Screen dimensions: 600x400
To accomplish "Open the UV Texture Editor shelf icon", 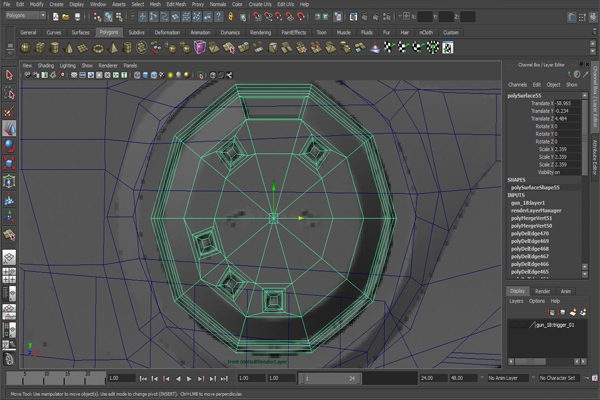I will [x=447, y=48].
